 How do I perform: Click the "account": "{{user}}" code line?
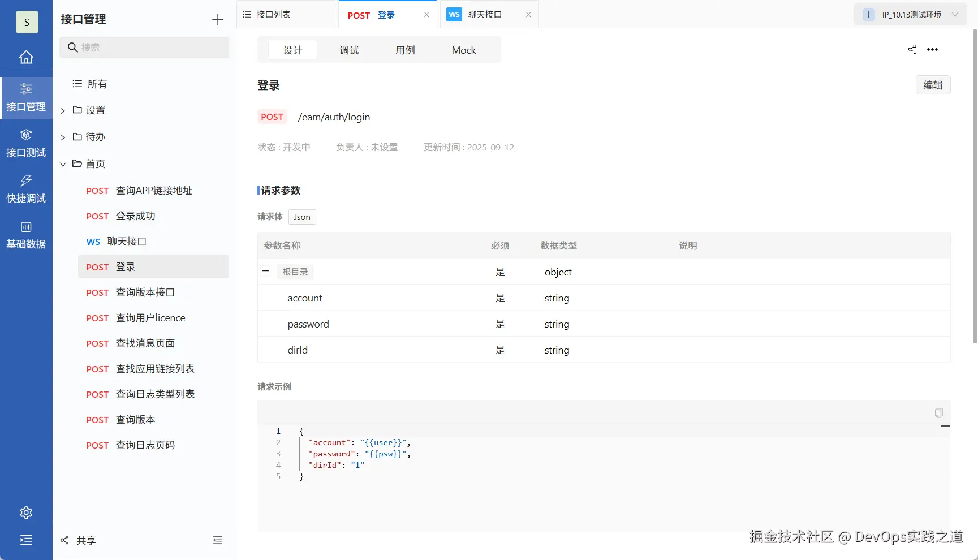[x=360, y=442]
